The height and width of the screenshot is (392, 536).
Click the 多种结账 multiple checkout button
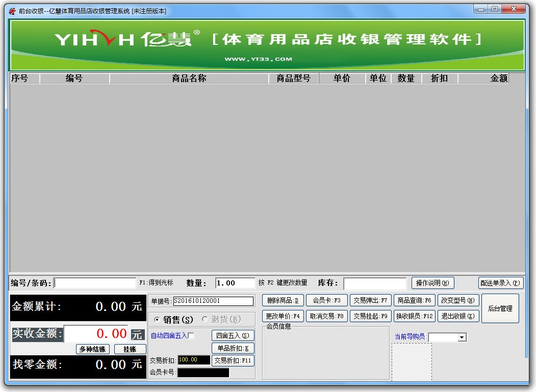click(94, 349)
